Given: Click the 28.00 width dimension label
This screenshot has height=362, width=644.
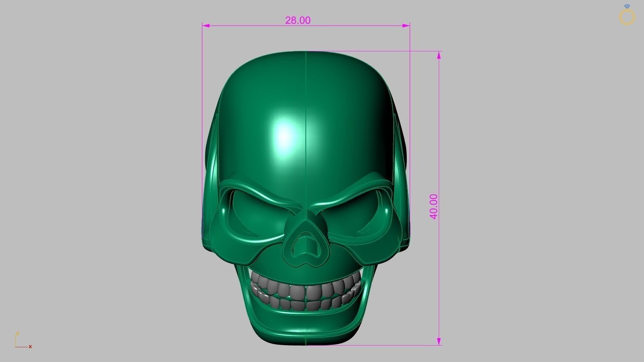Looking at the screenshot, I should 297,20.
